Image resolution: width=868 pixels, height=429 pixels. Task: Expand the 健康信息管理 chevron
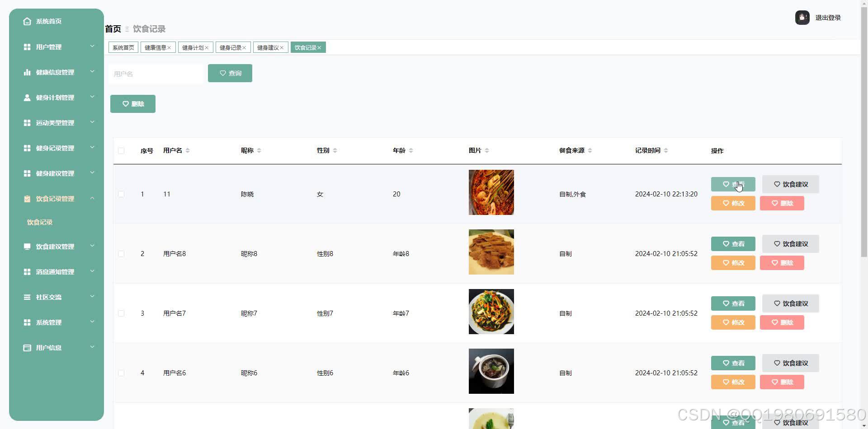pos(92,71)
